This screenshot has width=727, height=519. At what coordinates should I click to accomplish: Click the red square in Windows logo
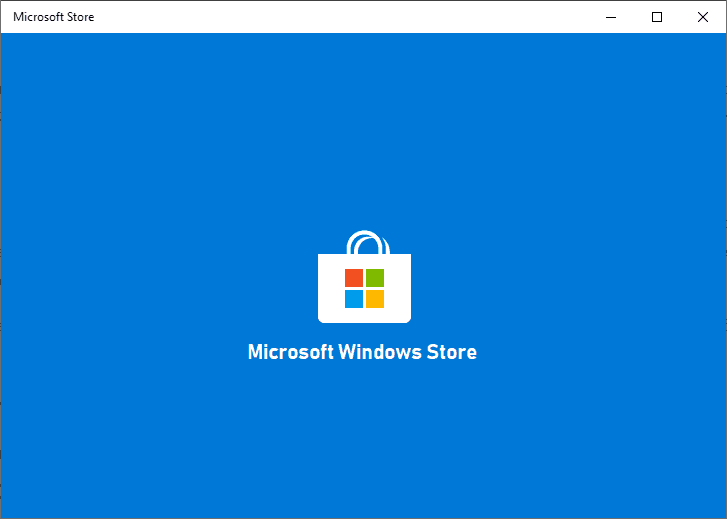pos(354,278)
